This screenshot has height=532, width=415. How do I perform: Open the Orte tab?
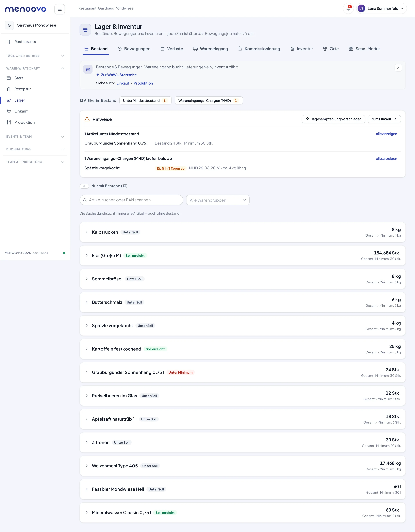331,49
